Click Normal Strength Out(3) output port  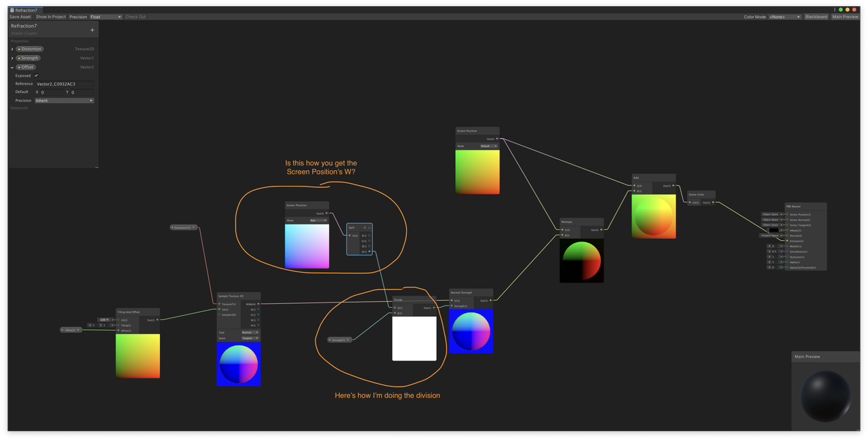coord(490,300)
